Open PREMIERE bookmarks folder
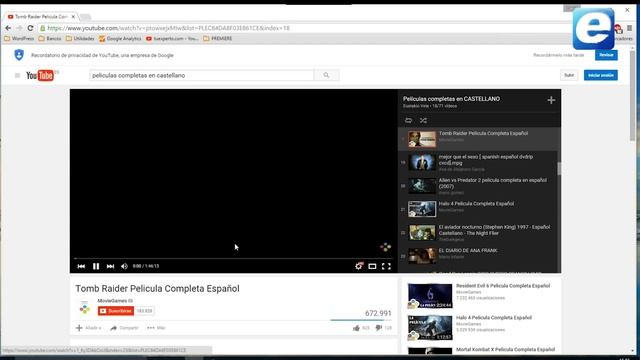 click(218, 39)
